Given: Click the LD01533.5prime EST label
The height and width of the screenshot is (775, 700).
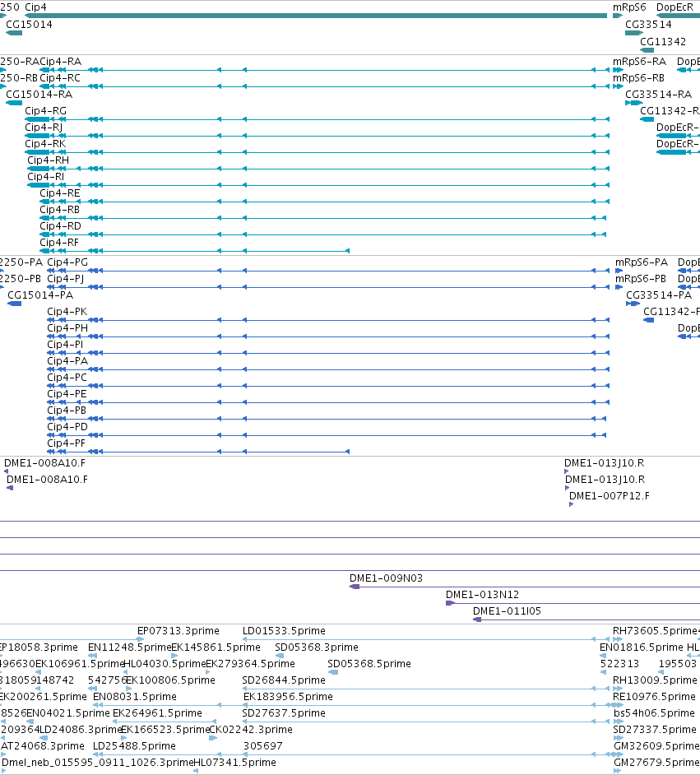Looking at the screenshot, I should 284,631.
